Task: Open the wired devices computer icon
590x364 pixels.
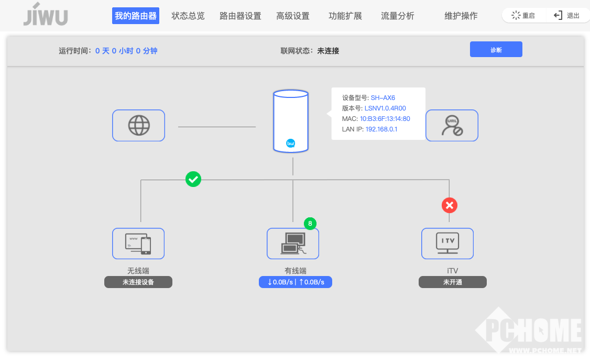Action: click(292, 244)
